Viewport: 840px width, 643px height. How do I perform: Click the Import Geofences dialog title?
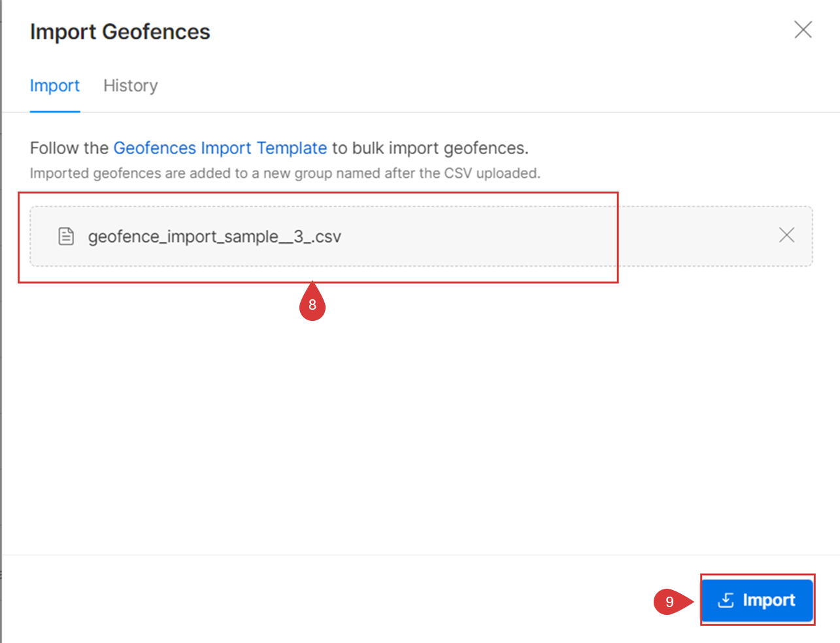click(120, 31)
